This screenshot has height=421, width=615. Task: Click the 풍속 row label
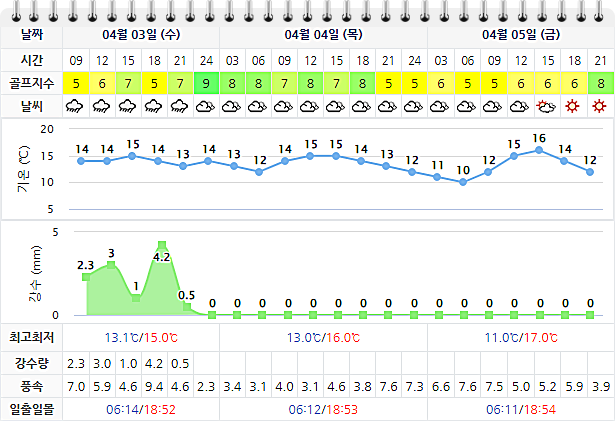point(31,387)
